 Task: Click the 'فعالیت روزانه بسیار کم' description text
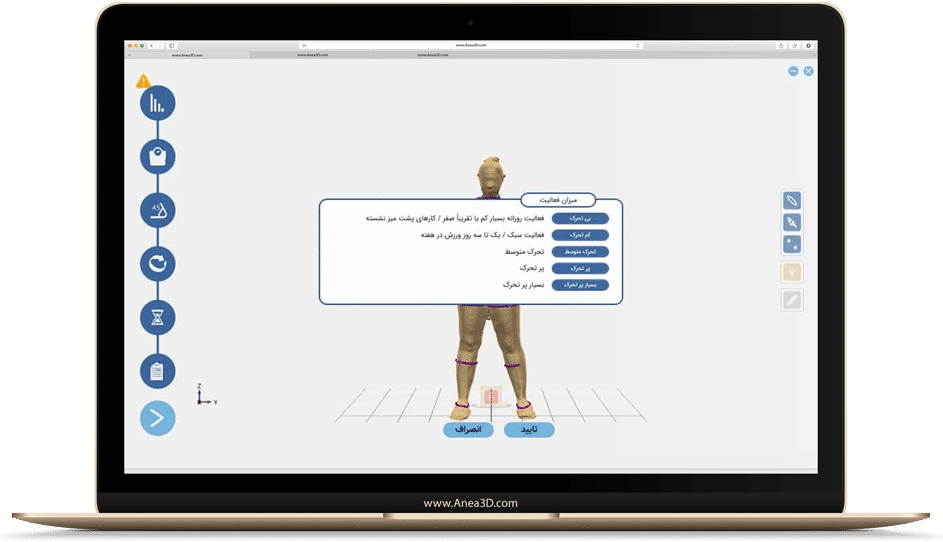(x=455, y=218)
